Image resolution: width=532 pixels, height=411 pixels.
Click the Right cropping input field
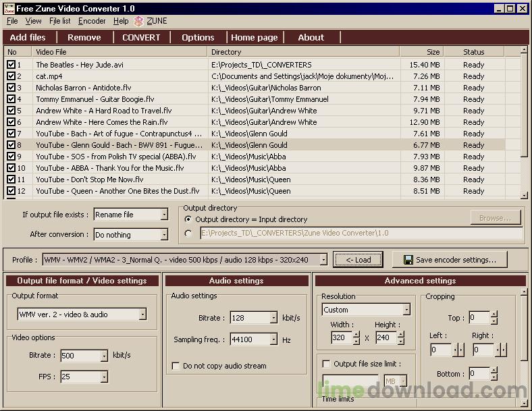point(483,350)
